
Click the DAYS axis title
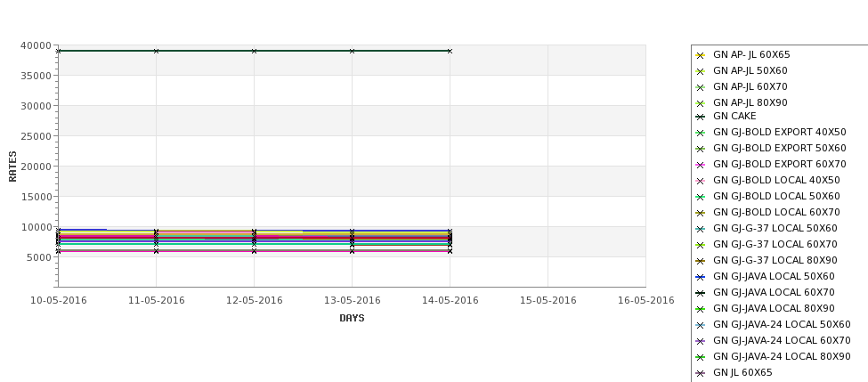coord(352,319)
